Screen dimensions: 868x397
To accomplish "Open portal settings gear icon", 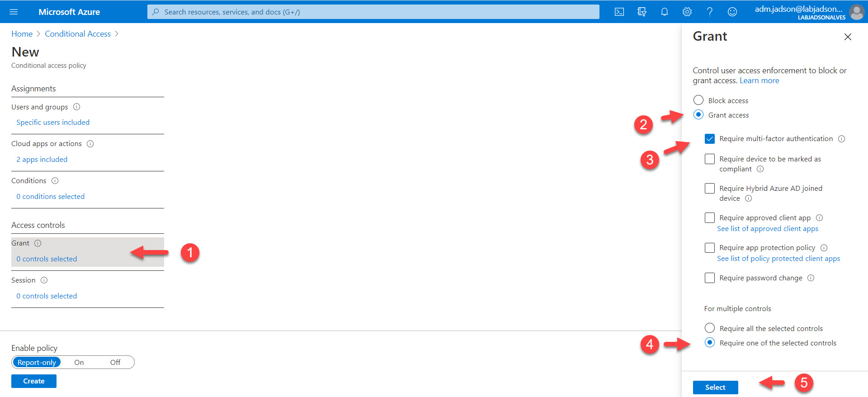I will [x=687, y=12].
